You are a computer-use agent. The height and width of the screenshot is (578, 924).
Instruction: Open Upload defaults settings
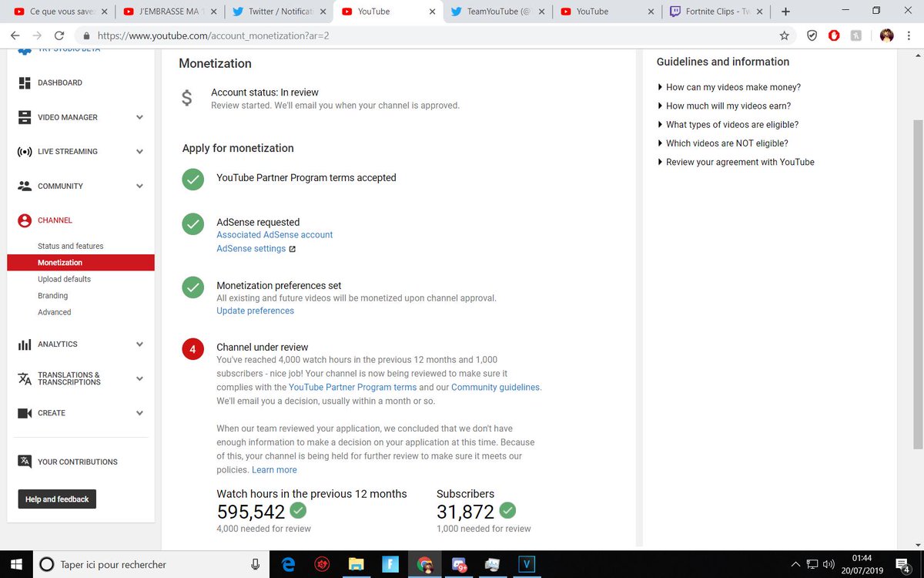(64, 279)
